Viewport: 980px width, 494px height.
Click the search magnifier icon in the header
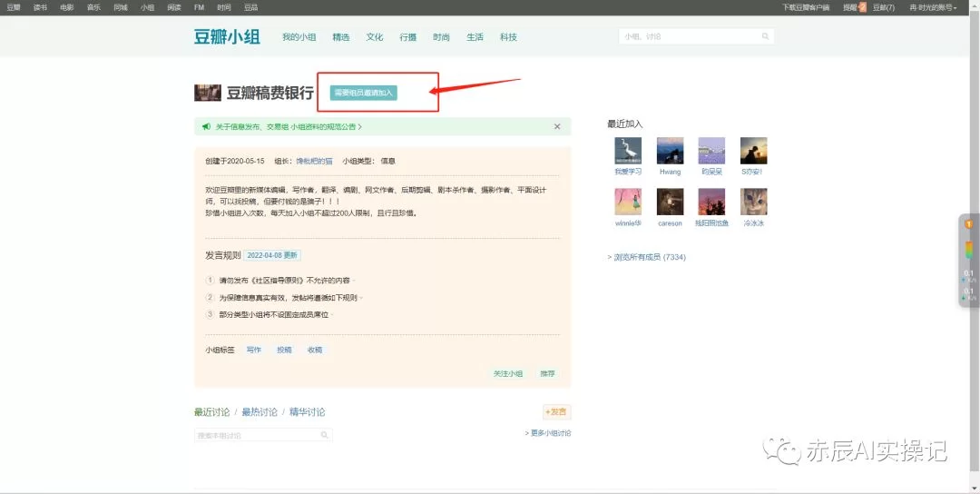point(765,36)
